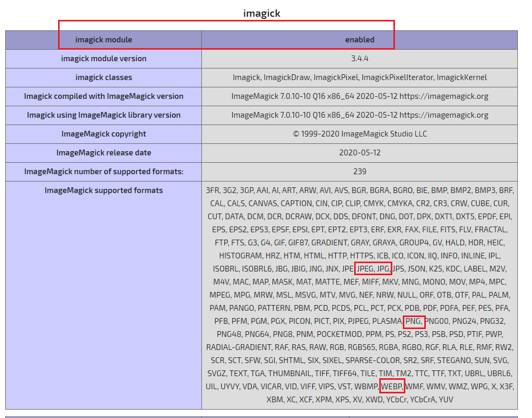This screenshot has width=532, height=418.
Task: Click the THUMBNAIL format entry
Action: tap(289, 374)
